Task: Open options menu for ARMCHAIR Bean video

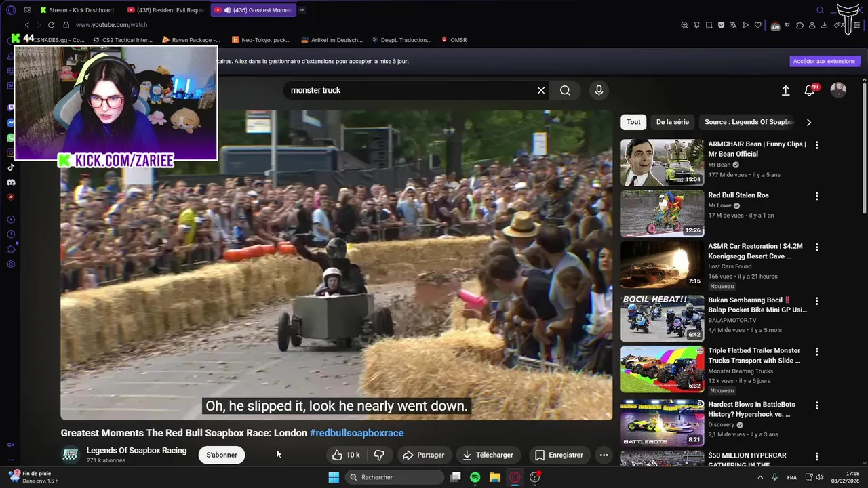Action: point(816,145)
